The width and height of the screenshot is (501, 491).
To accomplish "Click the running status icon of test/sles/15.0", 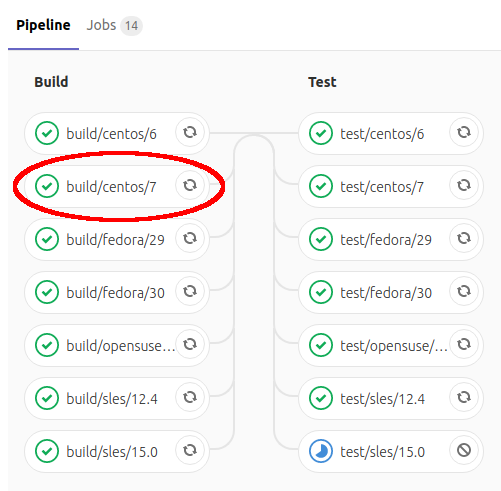I will tap(321, 451).
